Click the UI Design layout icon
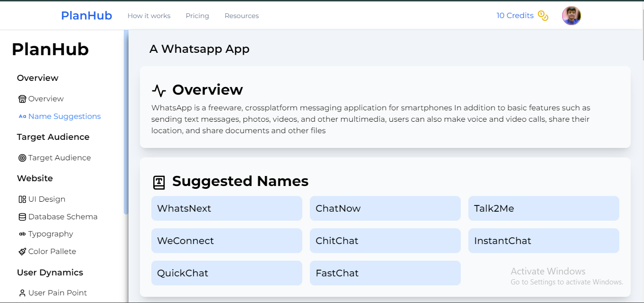 pos(22,199)
